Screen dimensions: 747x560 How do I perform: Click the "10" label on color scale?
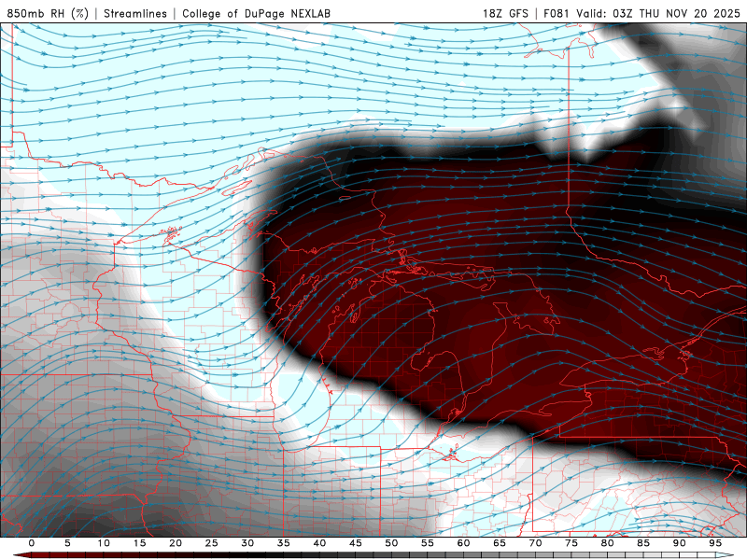[104, 543]
